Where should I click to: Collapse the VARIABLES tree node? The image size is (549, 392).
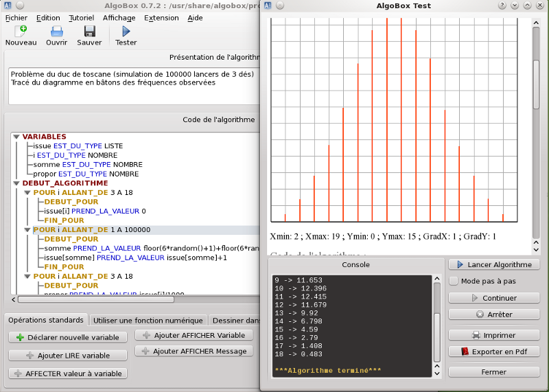click(x=16, y=137)
